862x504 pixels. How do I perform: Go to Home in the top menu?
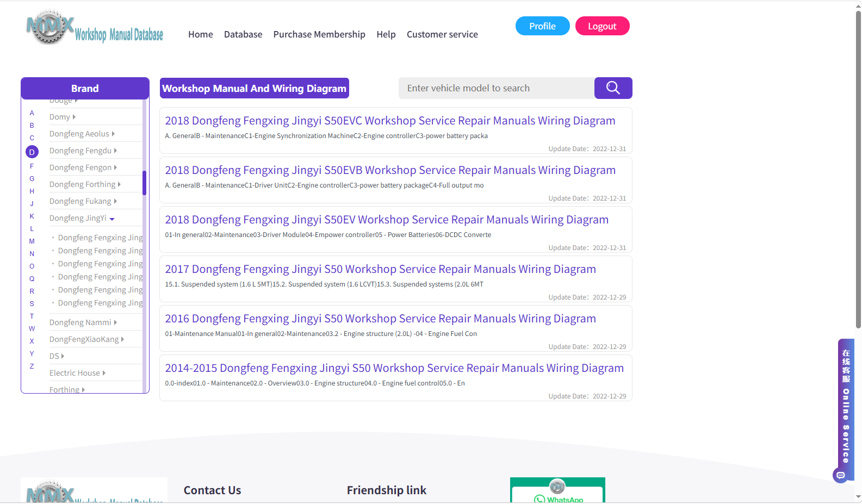click(201, 34)
